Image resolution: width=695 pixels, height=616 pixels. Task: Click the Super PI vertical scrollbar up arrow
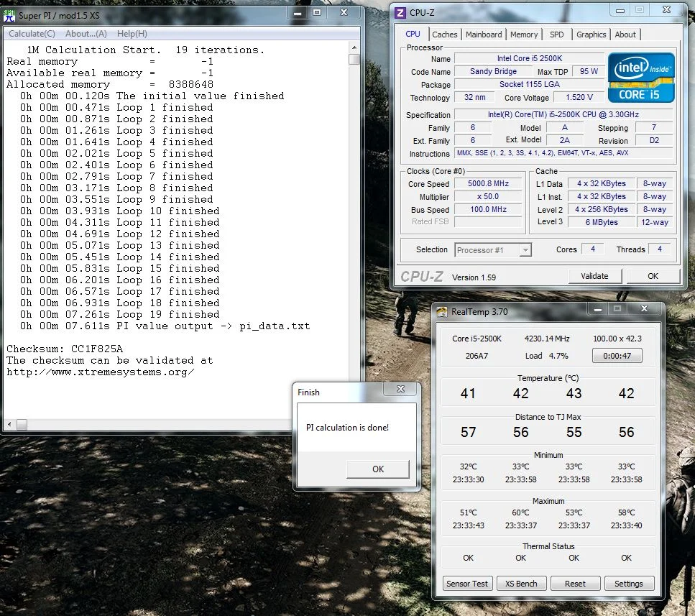pos(354,47)
